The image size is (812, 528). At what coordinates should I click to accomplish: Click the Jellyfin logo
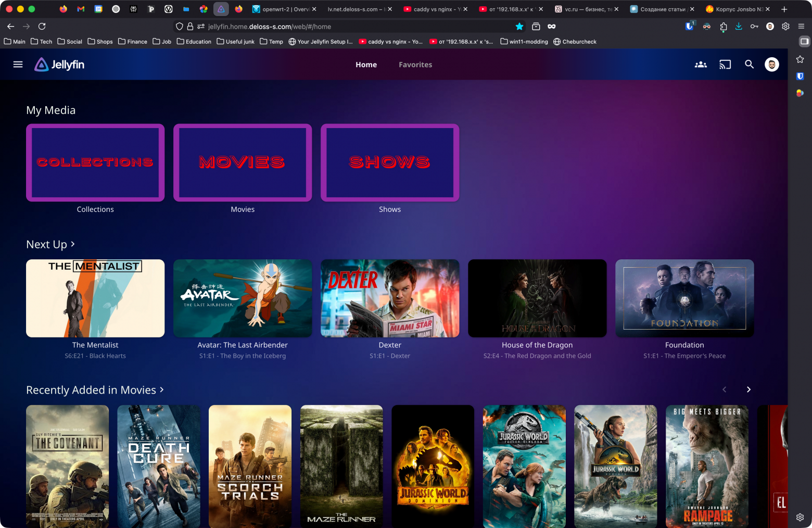(x=59, y=64)
